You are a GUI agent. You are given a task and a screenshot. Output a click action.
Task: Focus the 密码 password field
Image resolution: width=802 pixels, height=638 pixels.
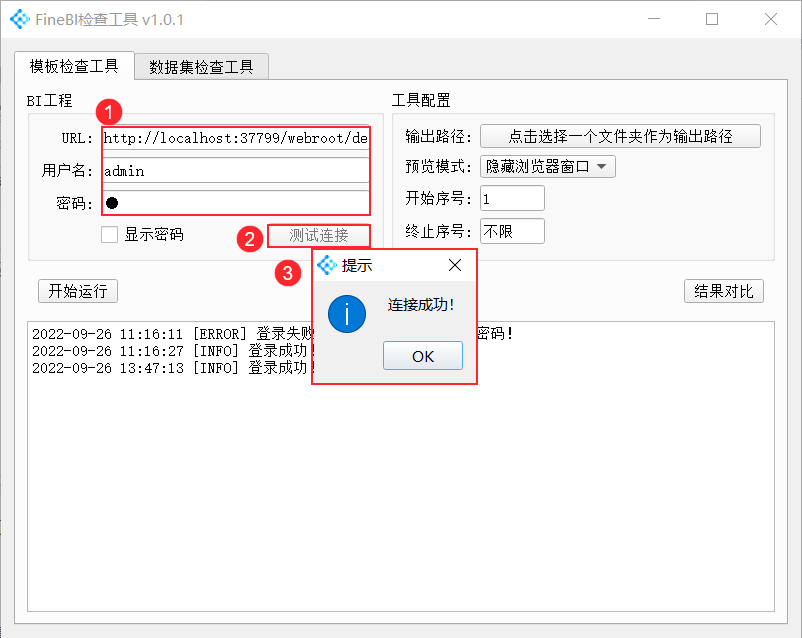(x=236, y=203)
